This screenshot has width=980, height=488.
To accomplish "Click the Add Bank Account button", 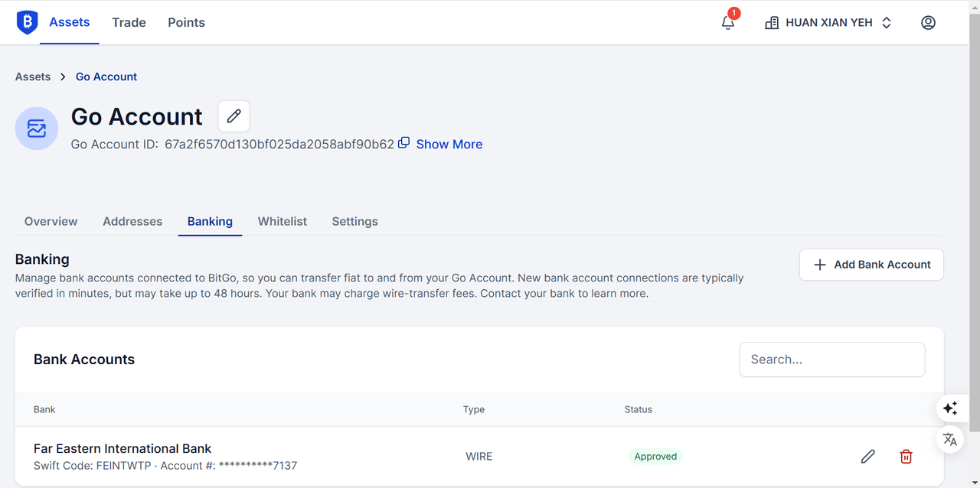I will [x=871, y=265].
